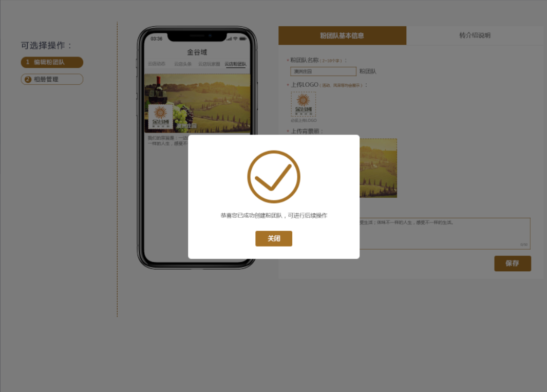The image size is (547, 392).
Task: Select the 云店玩家圈 tab in phone preview
Action: point(209,64)
